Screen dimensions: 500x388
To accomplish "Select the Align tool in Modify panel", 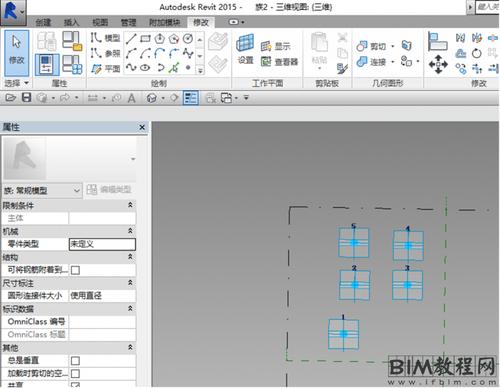I will (x=438, y=41).
